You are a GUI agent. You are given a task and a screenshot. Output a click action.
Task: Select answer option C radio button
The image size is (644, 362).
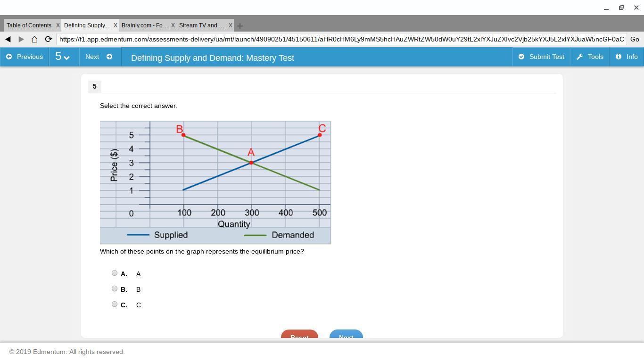[115, 304]
